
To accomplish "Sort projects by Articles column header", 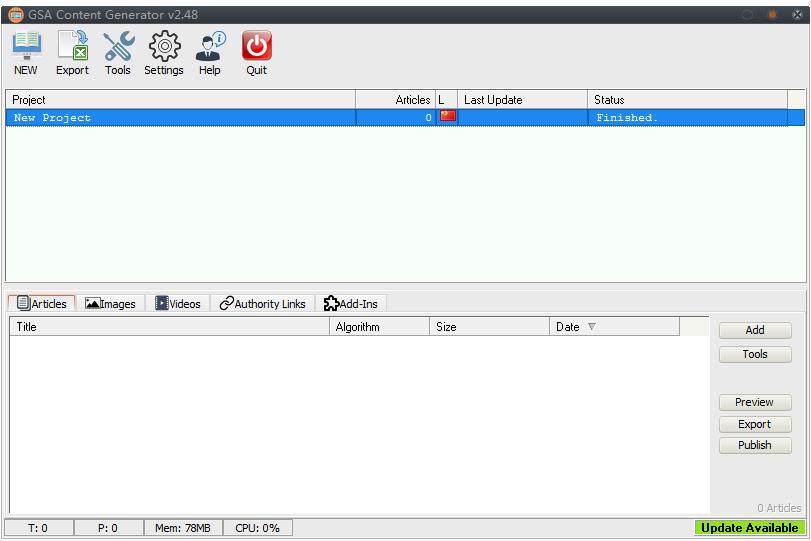I will point(396,100).
